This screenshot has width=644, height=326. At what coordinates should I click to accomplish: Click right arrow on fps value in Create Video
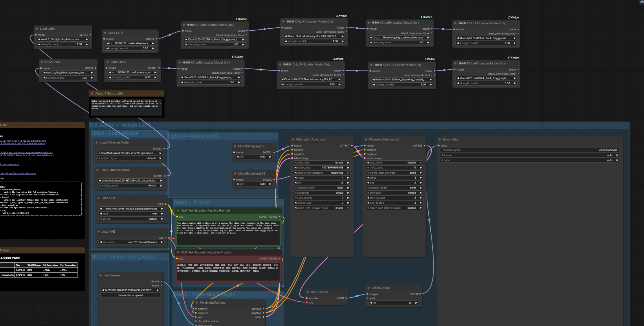(416, 303)
